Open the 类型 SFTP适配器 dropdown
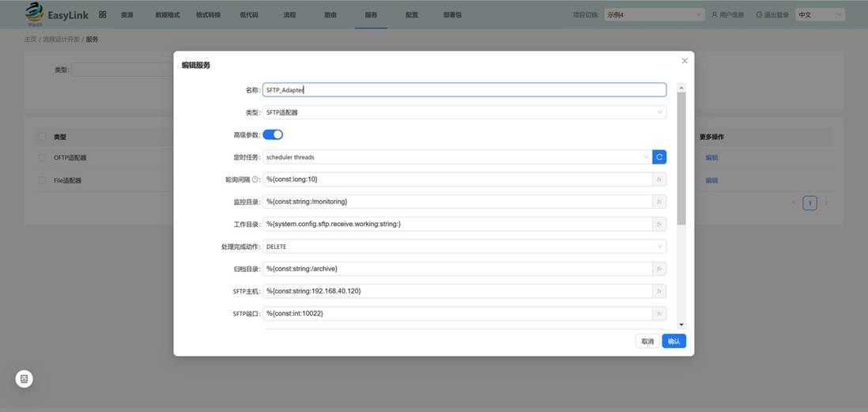Viewport: 868px width, 412px height. pyautogui.click(x=465, y=112)
